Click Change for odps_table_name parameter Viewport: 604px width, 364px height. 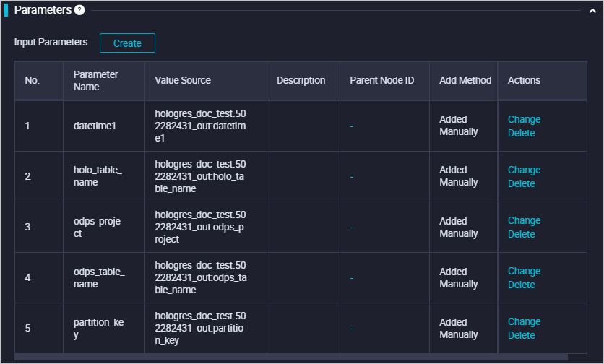click(524, 271)
